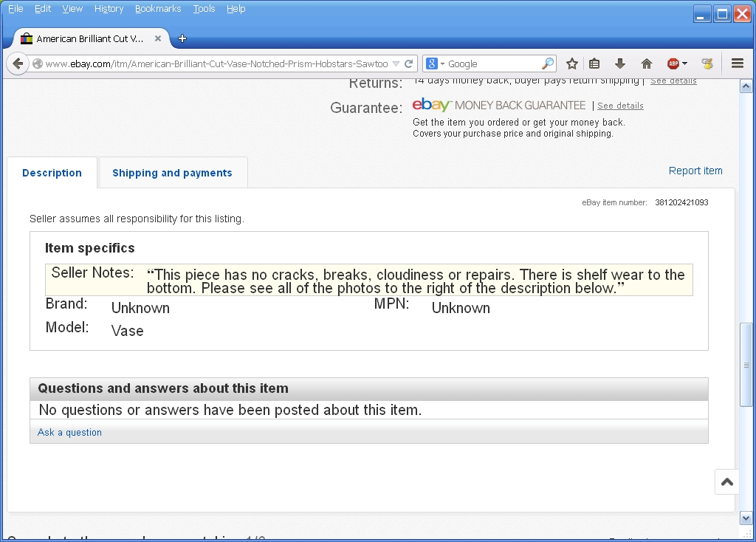This screenshot has height=542, width=756.
Task: Click the browser Back arrow button
Action: pyautogui.click(x=18, y=64)
